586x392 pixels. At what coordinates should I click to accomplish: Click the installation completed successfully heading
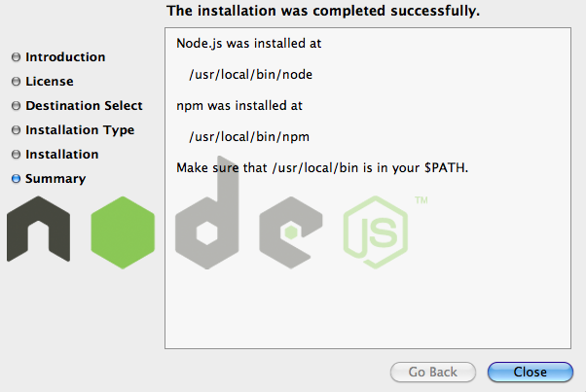click(323, 11)
